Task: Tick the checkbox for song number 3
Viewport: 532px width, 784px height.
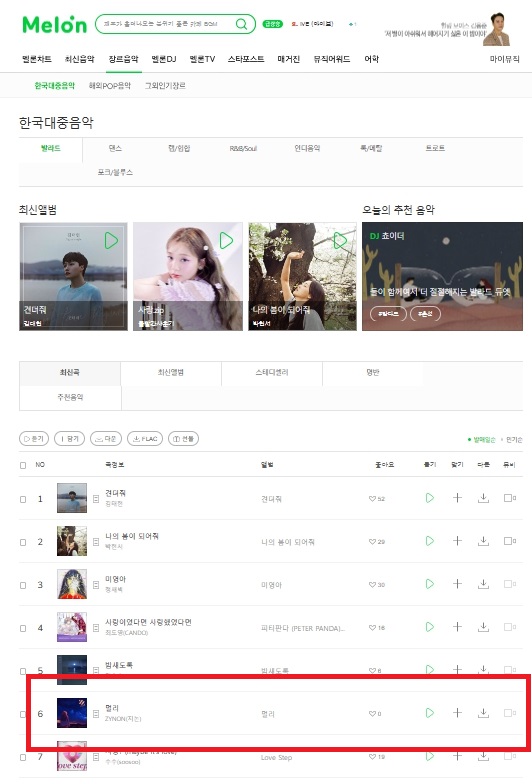Action: click(x=23, y=586)
